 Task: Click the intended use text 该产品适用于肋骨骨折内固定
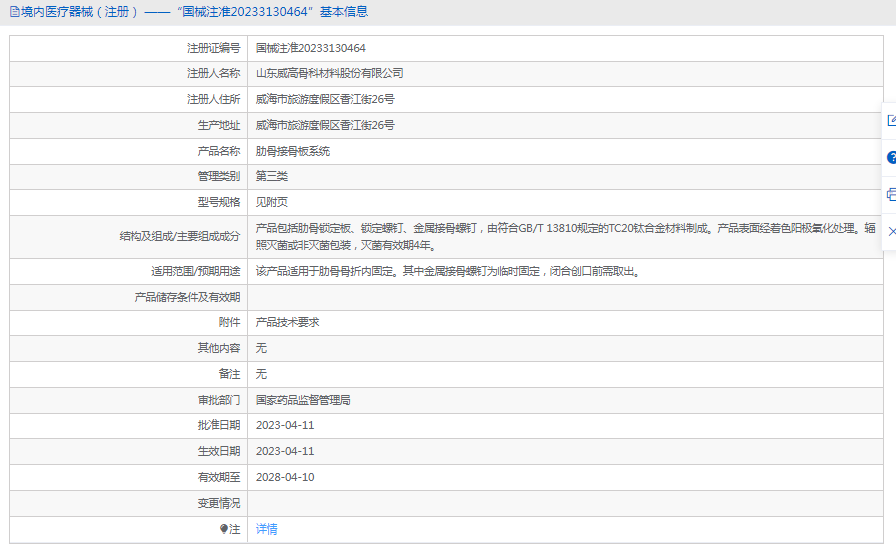point(449,271)
